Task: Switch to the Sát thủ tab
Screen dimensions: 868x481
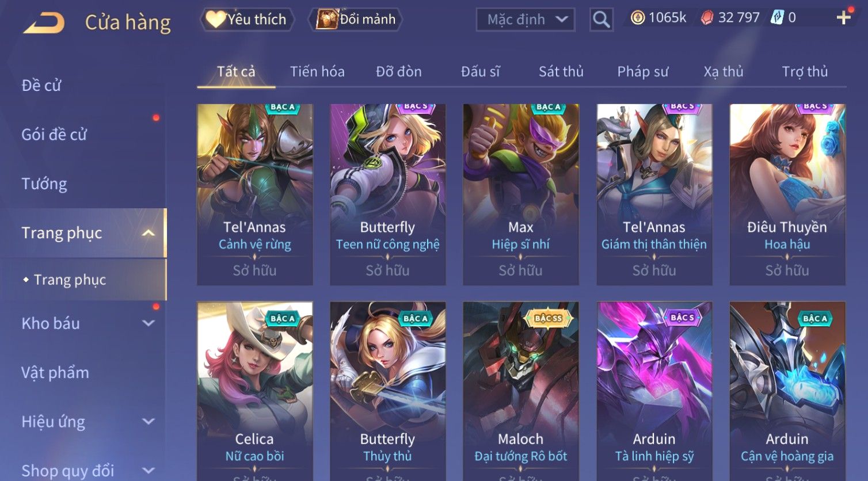Action: 561,71
